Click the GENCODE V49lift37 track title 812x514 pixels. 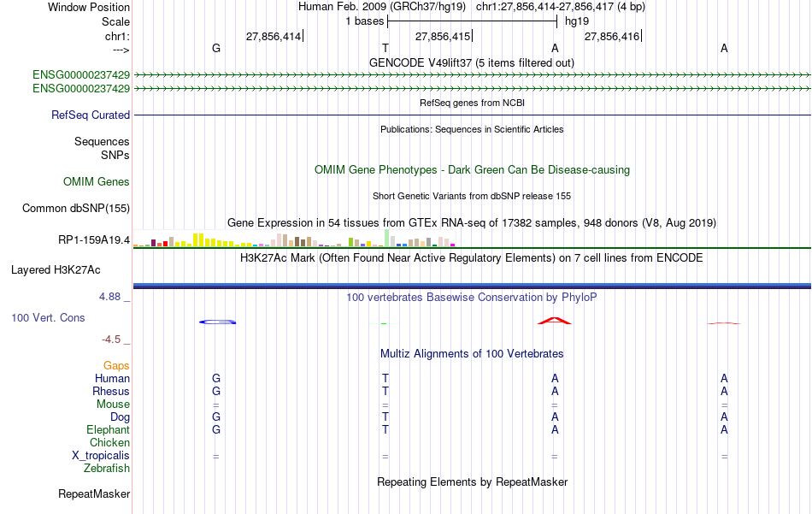click(471, 62)
